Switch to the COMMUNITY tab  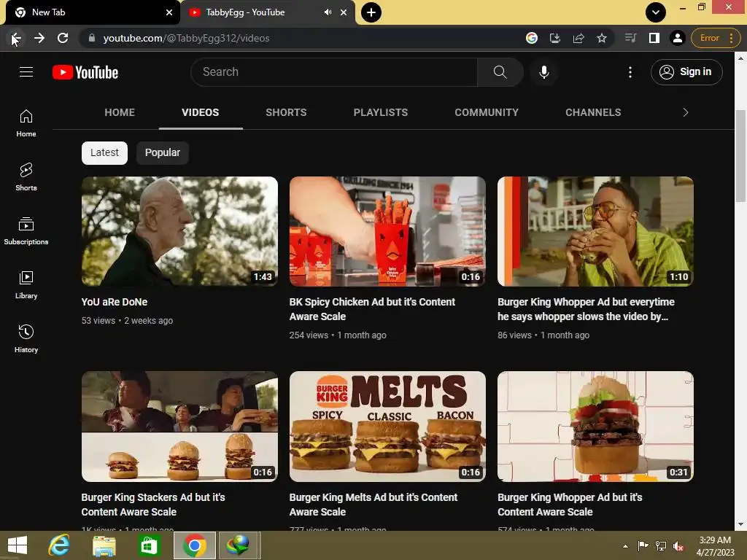487,112
